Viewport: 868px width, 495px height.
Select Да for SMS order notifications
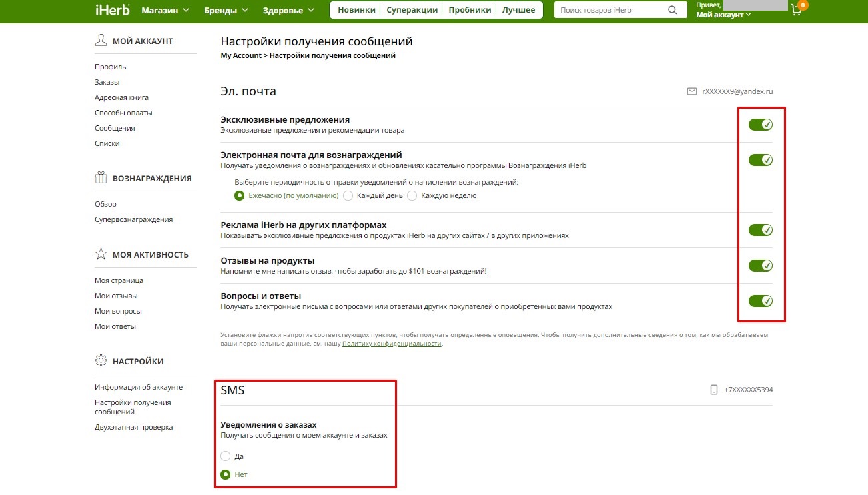[x=226, y=456]
